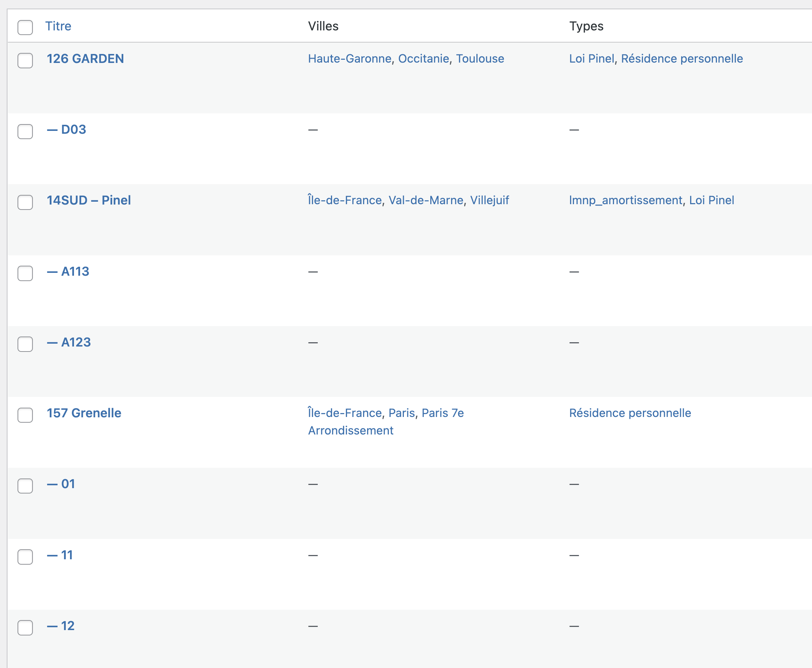This screenshot has height=668, width=812.
Task: Tick the checkbox for row 12
Action: [25, 628]
